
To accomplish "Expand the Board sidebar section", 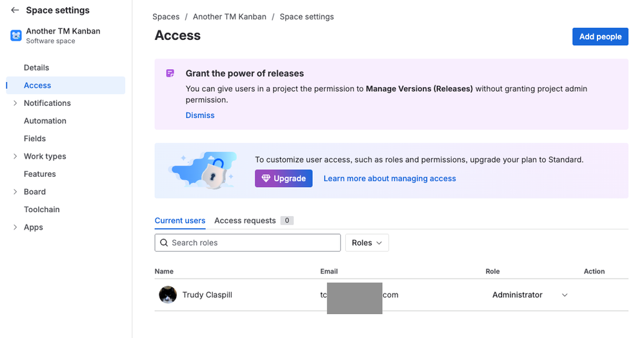I will click(15, 192).
